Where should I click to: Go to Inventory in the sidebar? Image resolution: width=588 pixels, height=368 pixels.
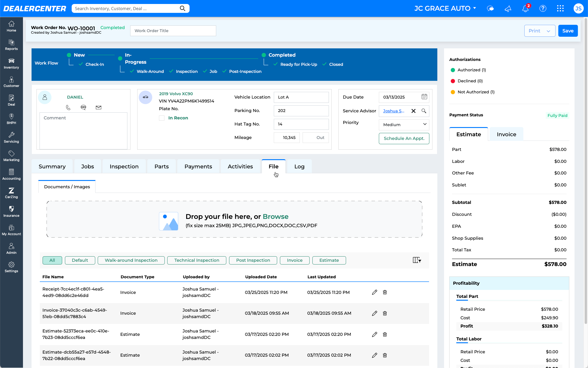(11, 63)
